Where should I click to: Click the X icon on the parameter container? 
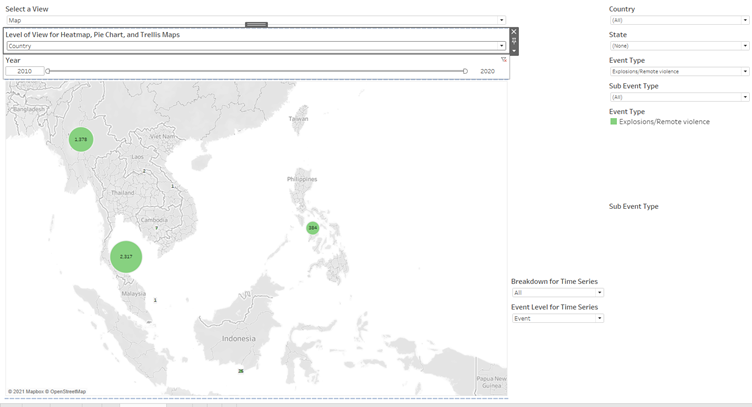[514, 32]
